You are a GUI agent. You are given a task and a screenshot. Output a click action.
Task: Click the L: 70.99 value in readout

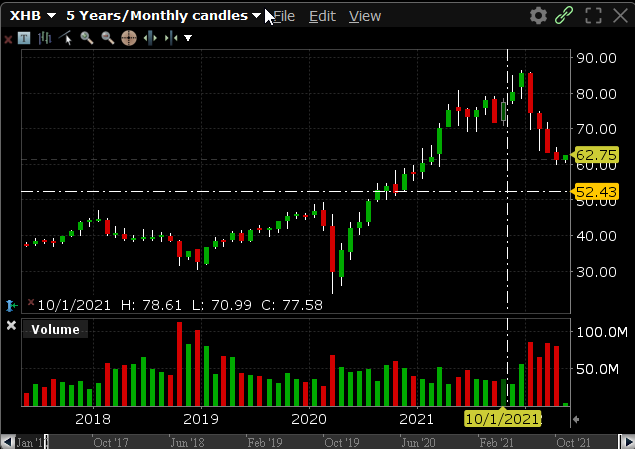tap(222, 305)
